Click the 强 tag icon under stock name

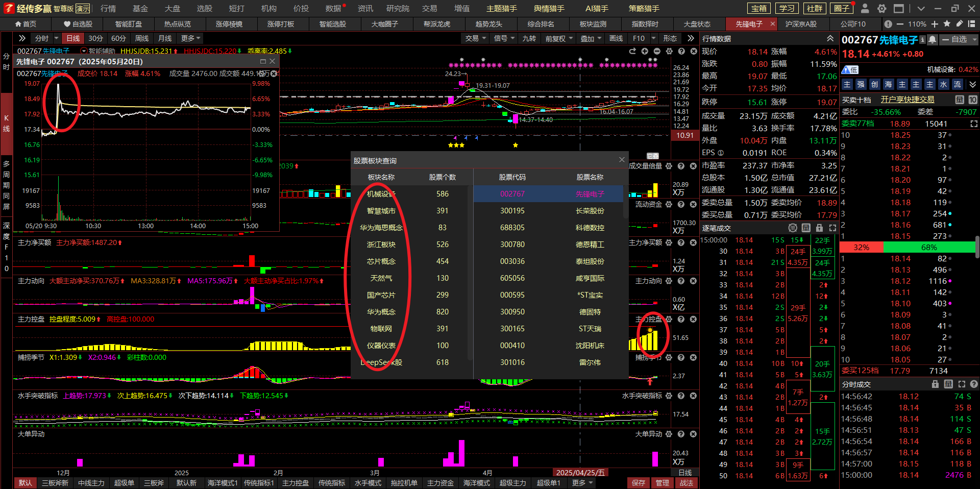pyautogui.click(x=861, y=84)
